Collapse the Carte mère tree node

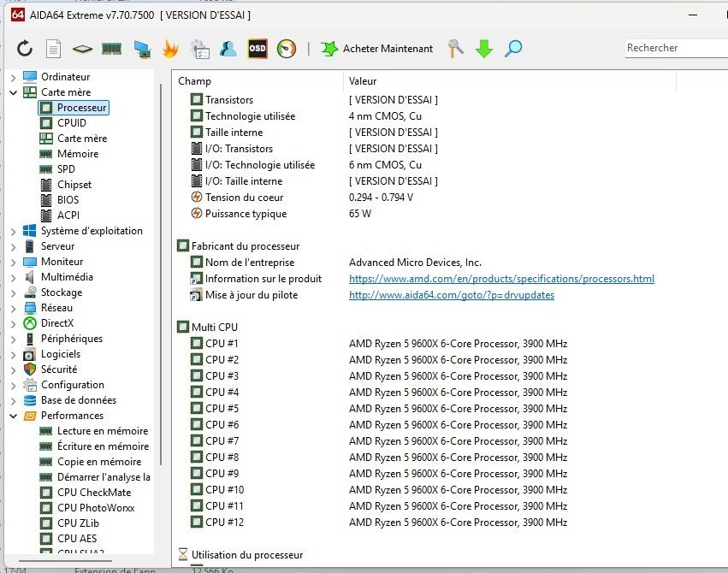click(x=13, y=92)
